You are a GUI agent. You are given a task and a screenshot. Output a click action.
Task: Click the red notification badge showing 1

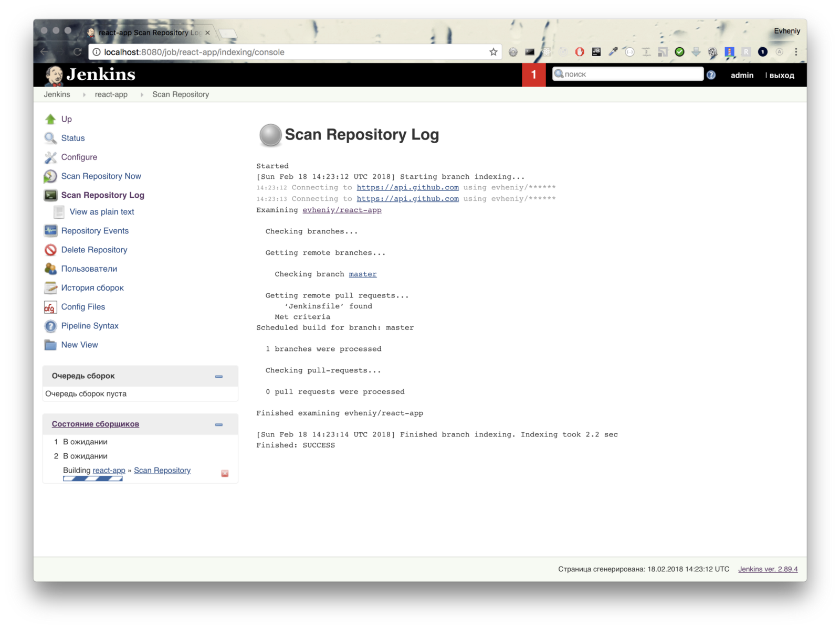click(533, 75)
